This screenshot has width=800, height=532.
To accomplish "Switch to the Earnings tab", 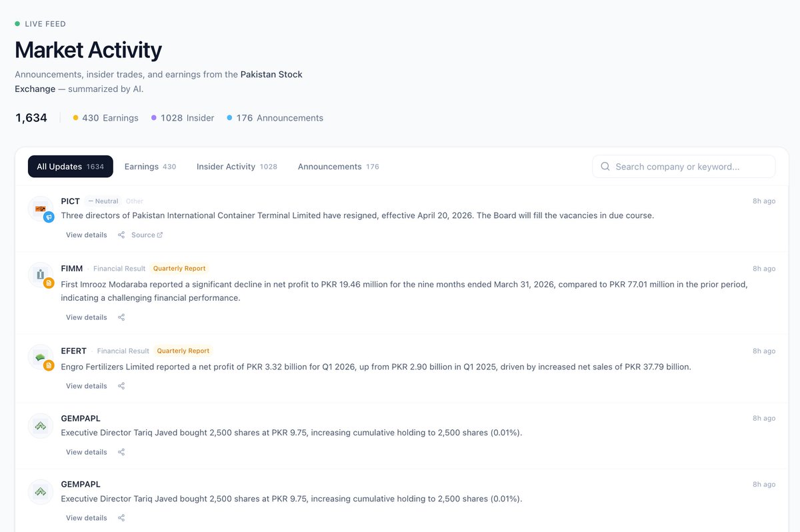I will click(150, 167).
